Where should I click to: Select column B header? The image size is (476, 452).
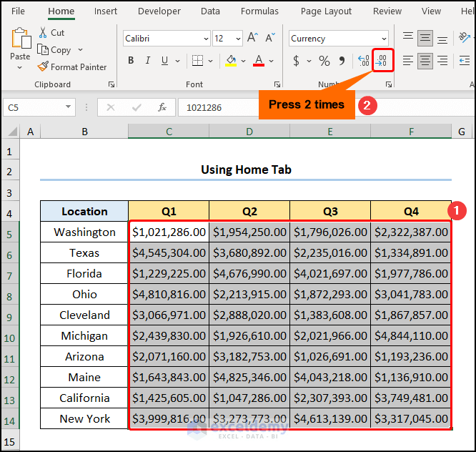[84, 132]
